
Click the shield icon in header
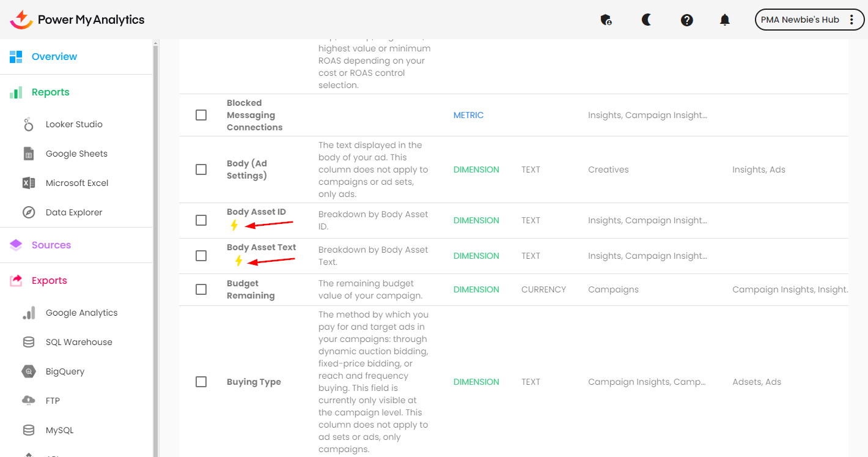pos(606,20)
